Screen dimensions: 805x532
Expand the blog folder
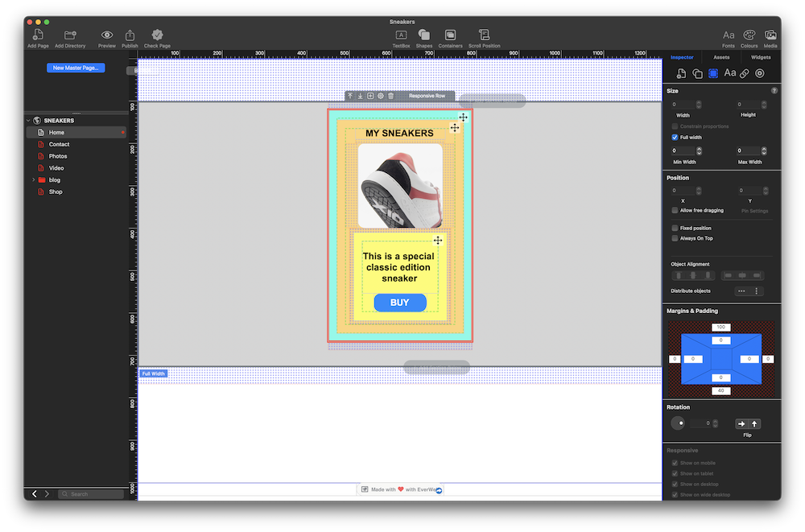coord(33,179)
